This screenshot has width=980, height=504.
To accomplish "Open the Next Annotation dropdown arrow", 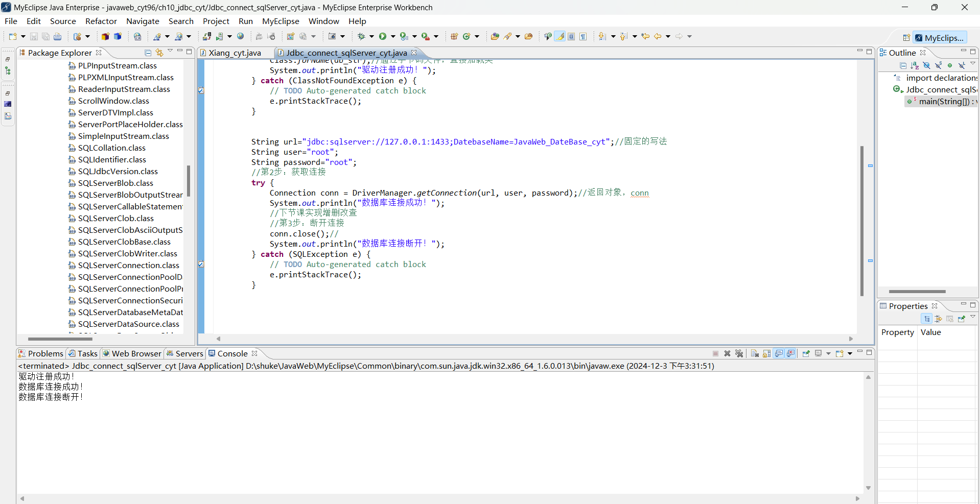I will [613, 37].
